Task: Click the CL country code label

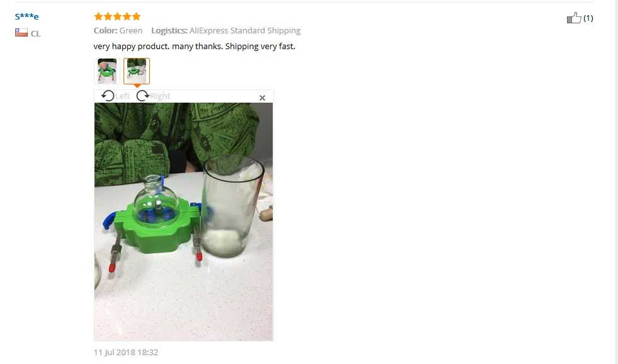Action: [x=36, y=34]
